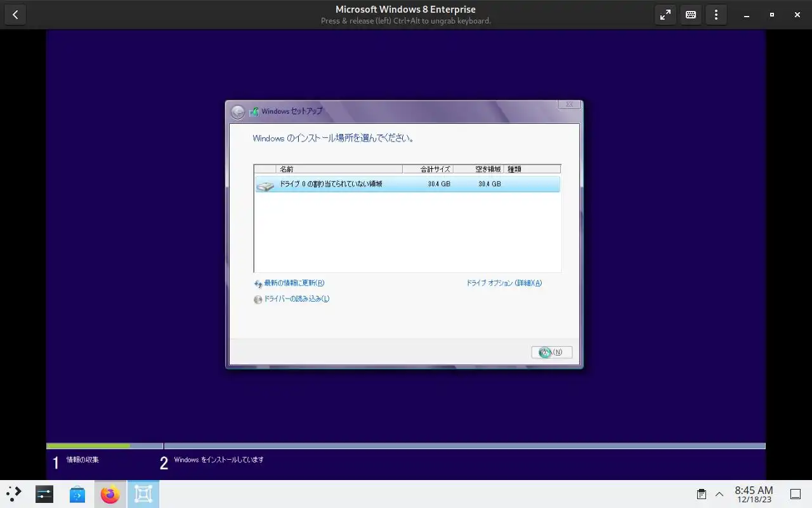This screenshot has width=812, height=508.
Task: Click the 種類 column header
Action: point(532,169)
